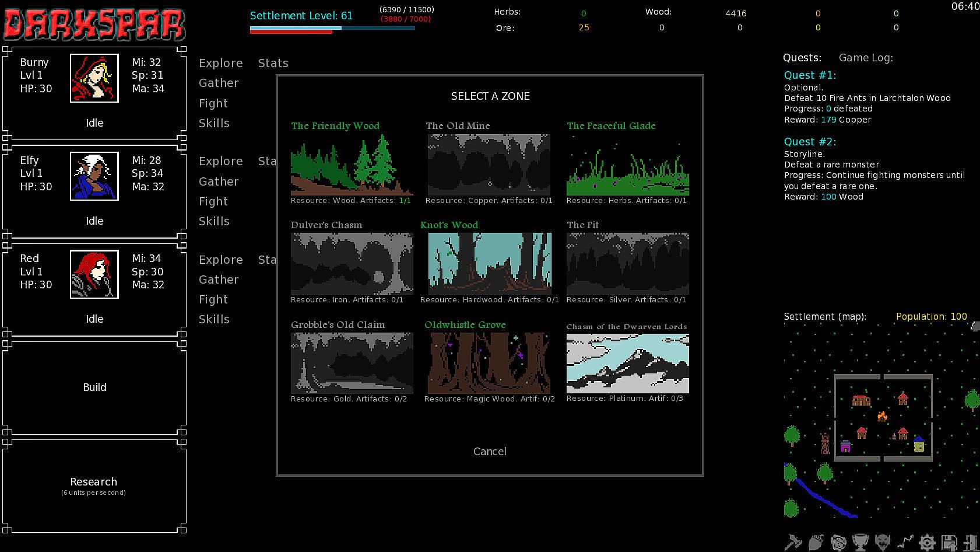Switch to the Quests tab
Image resolution: width=980 pixels, height=552 pixels.
coord(802,57)
